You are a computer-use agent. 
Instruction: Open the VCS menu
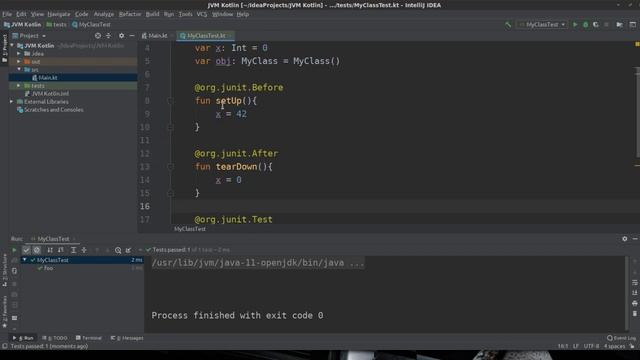pyautogui.click(x=202, y=14)
